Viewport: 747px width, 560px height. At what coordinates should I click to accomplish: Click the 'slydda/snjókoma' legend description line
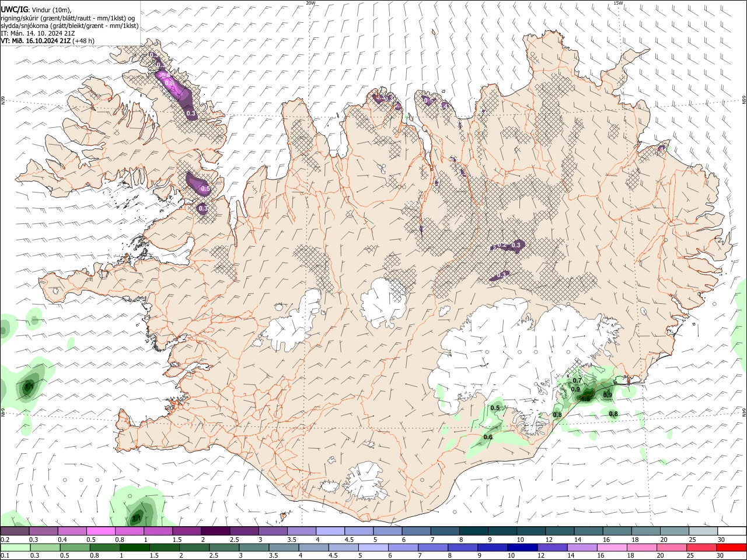click(69, 26)
